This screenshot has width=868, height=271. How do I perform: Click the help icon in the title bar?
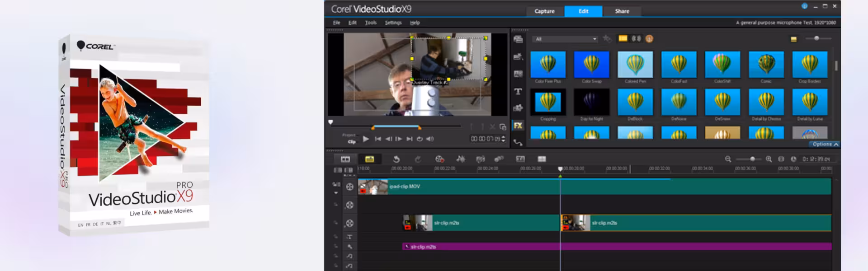point(804,6)
